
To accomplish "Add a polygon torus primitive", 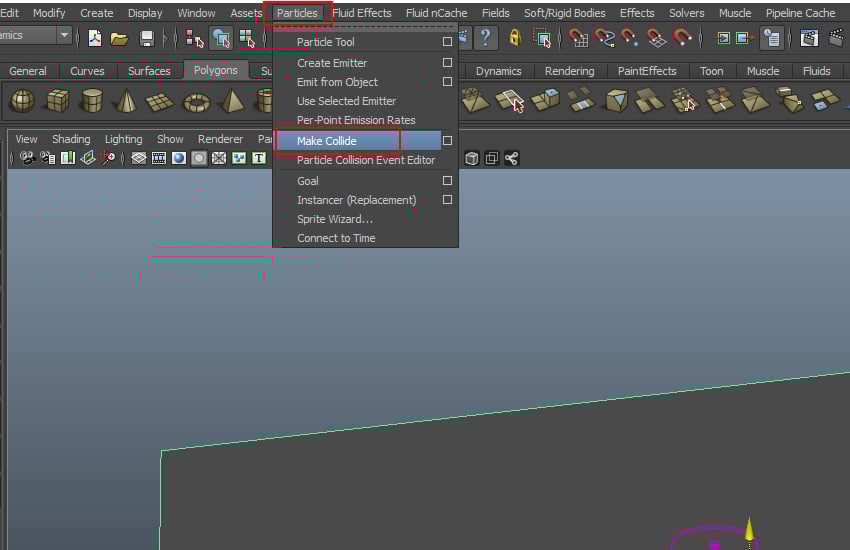I will [x=195, y=101].
